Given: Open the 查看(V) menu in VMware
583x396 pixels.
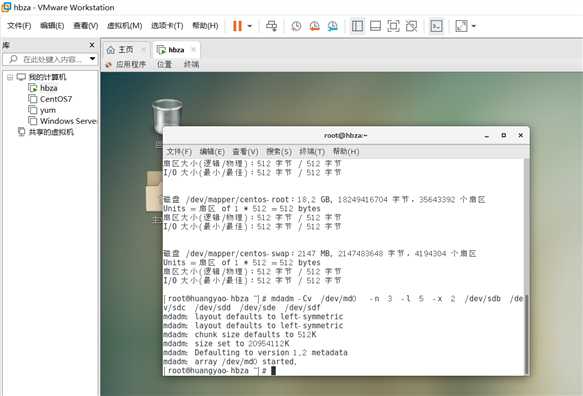Looking at the screenshot, I should point(86,26).
